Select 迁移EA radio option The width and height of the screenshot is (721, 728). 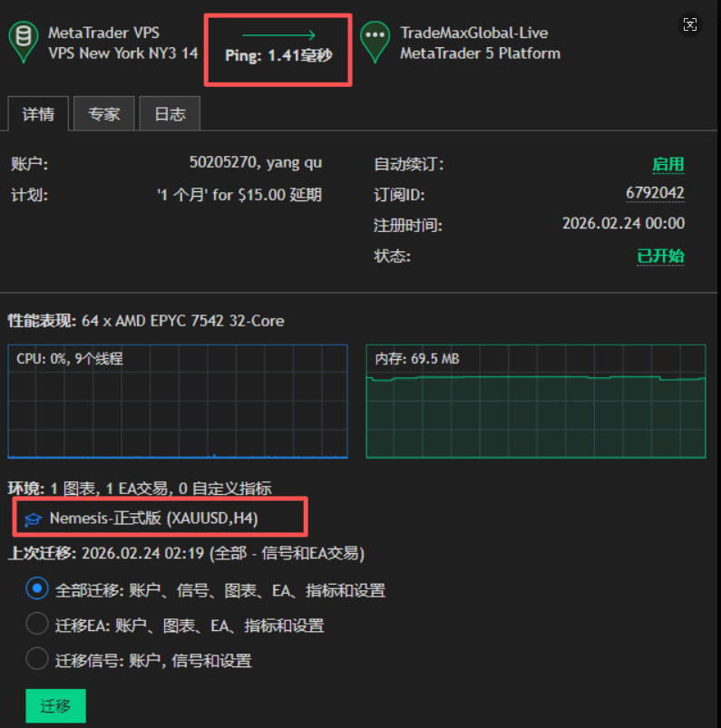click(x=37, y=623)
